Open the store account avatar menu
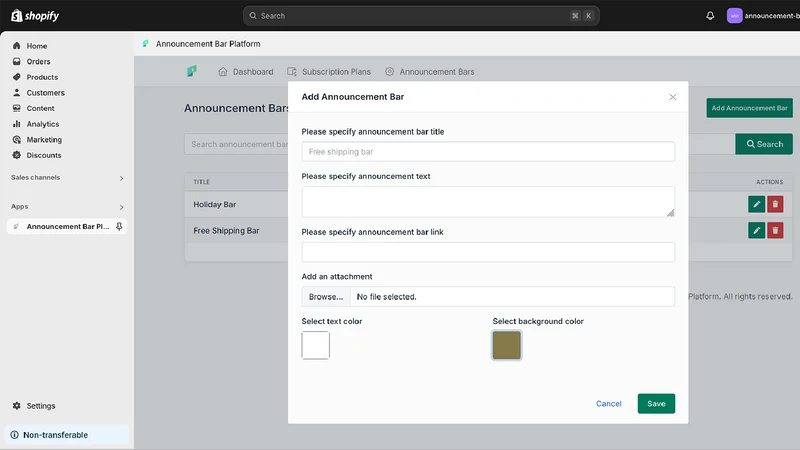 734,16
